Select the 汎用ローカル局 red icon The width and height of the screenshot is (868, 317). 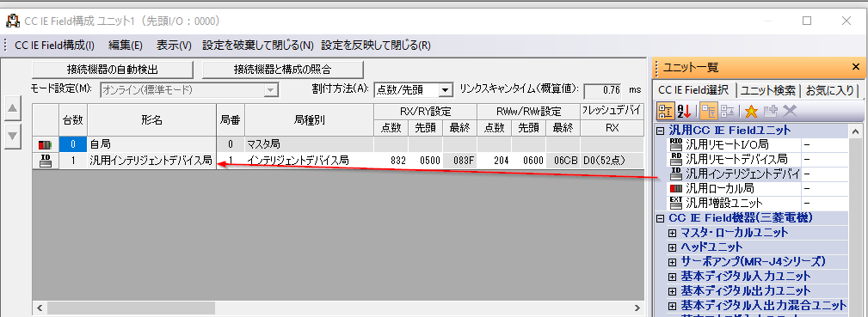[676, 188]
